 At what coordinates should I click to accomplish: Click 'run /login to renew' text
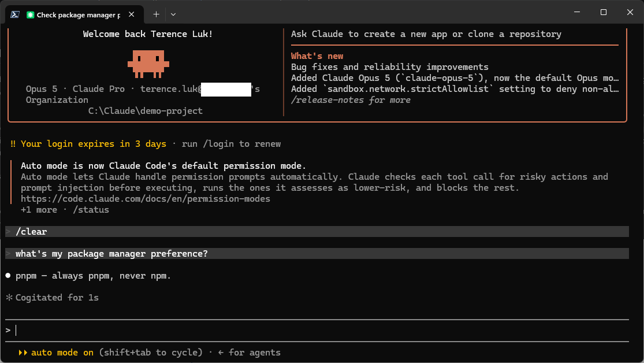pyautogui.click(x=231, y=144)
